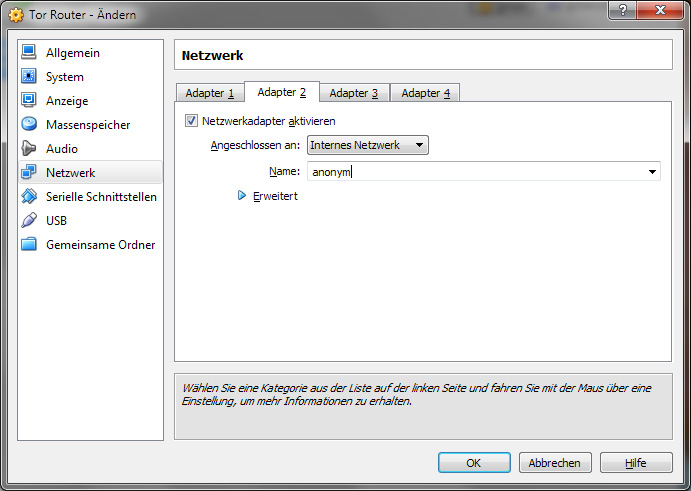The image size is (691, 491).
Task: Switch to the Adapter 1 tab
Action: pos(210,93)
